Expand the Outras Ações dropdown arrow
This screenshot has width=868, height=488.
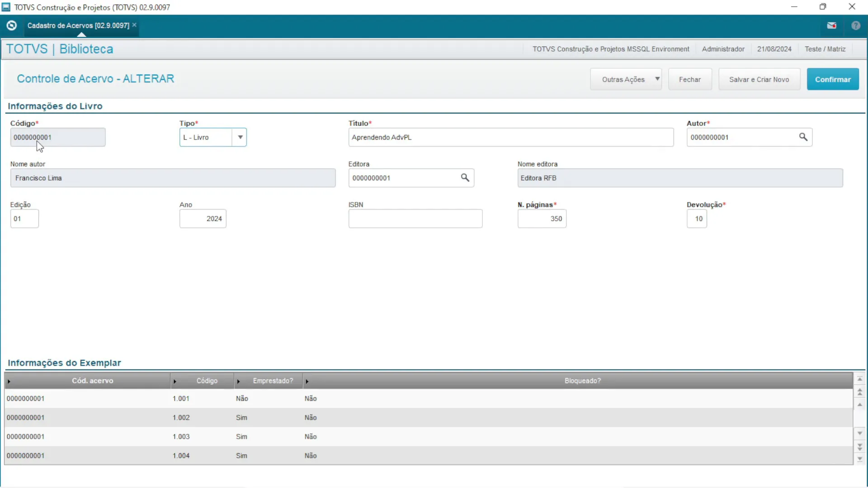click(x=657, y=79)
